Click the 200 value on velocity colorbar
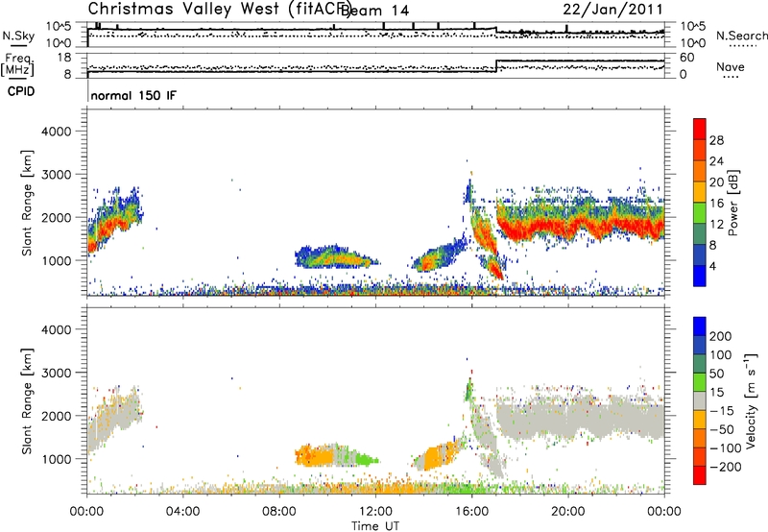The height and width of the screenshot is (532, 768). (x=721, y=336)
